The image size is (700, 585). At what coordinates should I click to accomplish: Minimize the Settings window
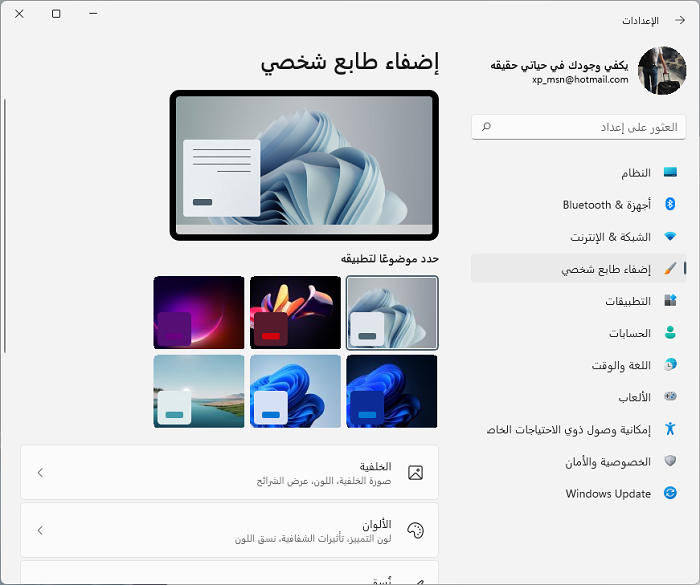93,14
